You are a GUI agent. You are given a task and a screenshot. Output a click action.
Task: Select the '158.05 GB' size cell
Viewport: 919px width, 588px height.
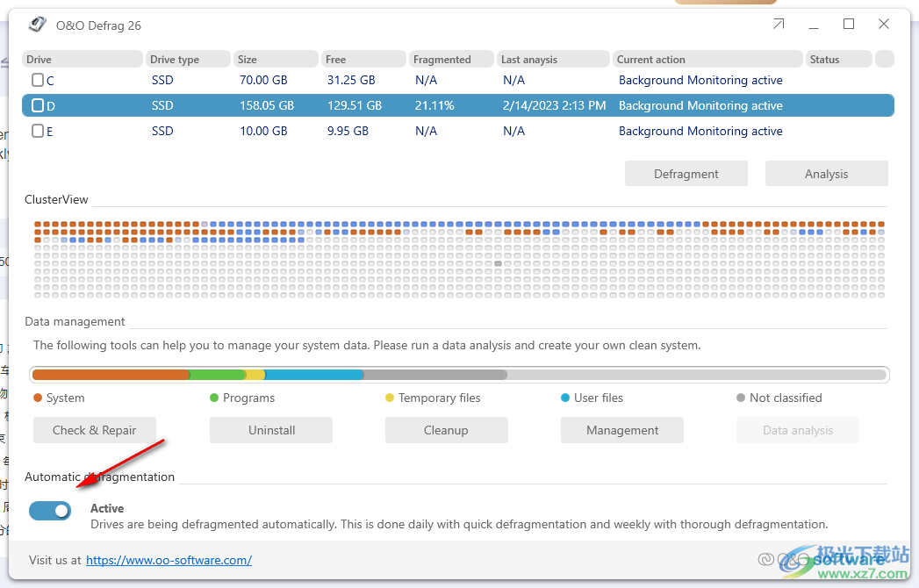pyautogui.click(x=267, y=105)
